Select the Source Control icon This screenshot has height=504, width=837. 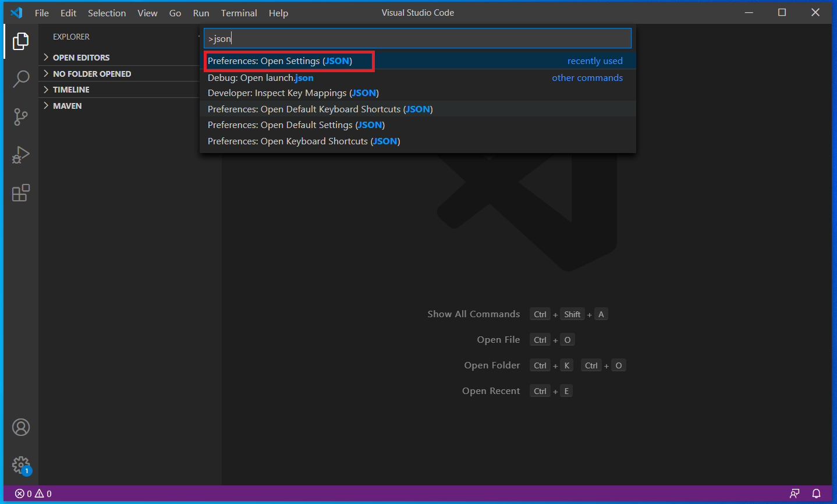(x=21, y=116)
